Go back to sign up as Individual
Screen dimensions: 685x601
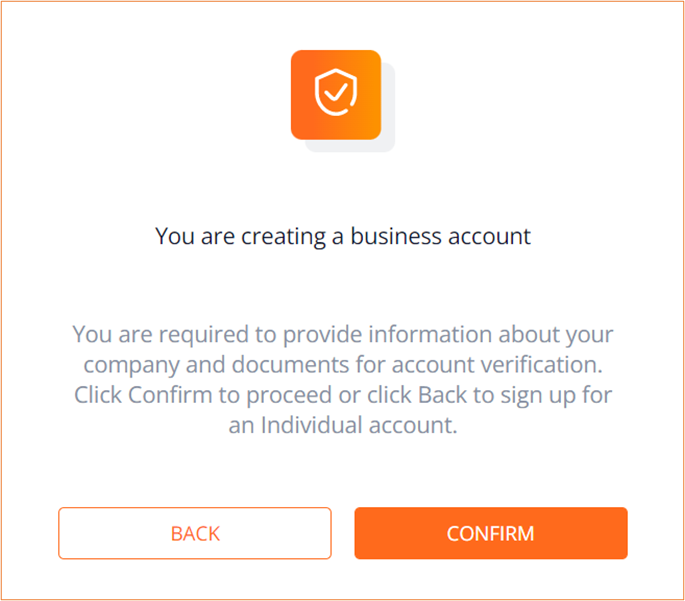[x=195, y=533]
